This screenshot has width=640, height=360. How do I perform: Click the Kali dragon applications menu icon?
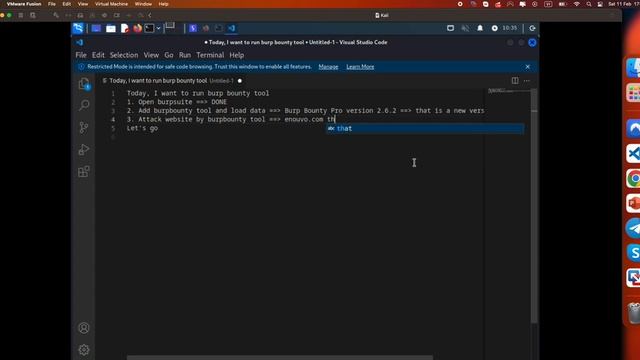(78, 28)
